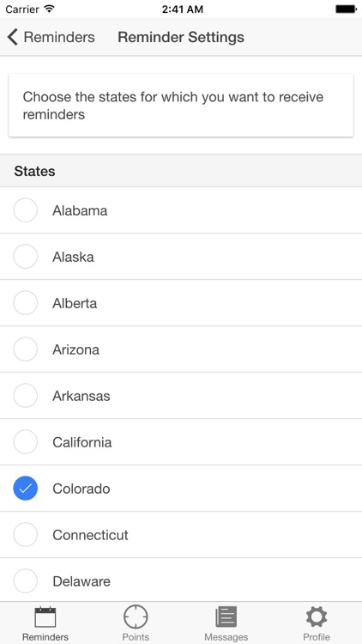This screenshot has height=644, width=362.
Task: Tap the Alberta row label
Action: (75, 303)
